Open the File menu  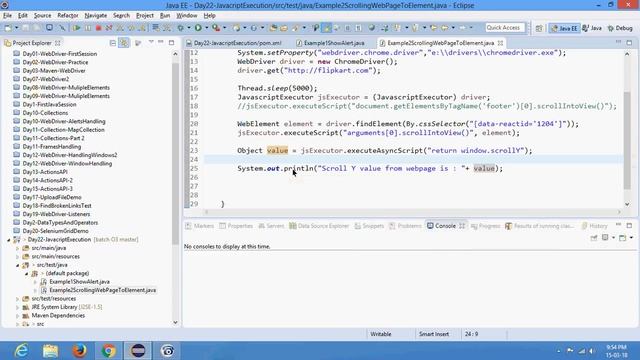pyautogui.click(x=7, y=16)
